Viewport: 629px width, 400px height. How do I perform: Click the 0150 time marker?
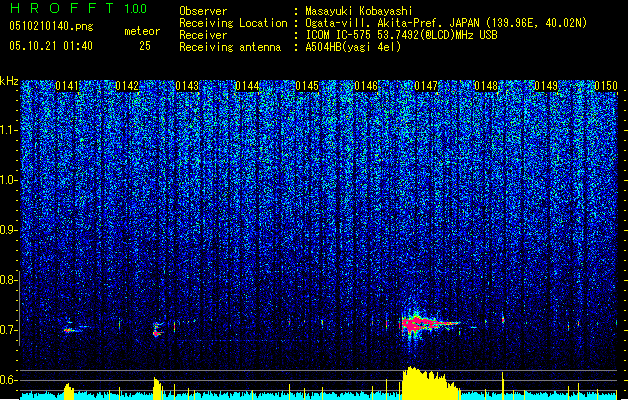pyautogui.click(x=606, y=86)
